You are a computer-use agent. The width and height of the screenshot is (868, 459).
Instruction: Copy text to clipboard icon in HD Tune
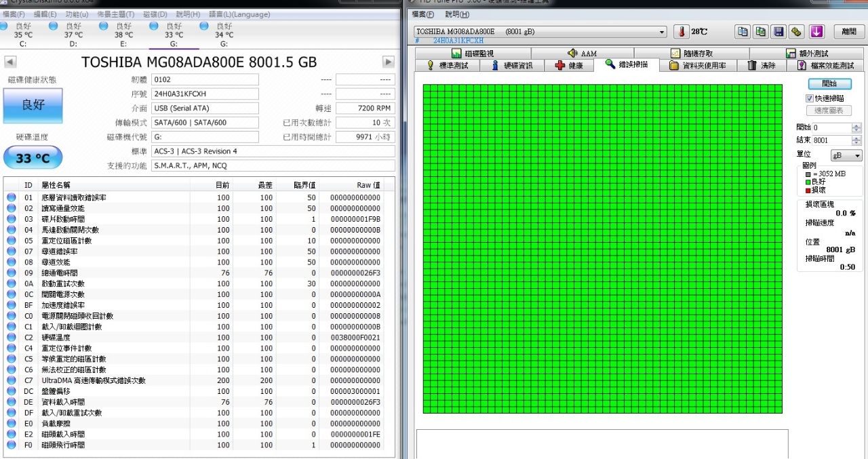(x=743, y=32)
